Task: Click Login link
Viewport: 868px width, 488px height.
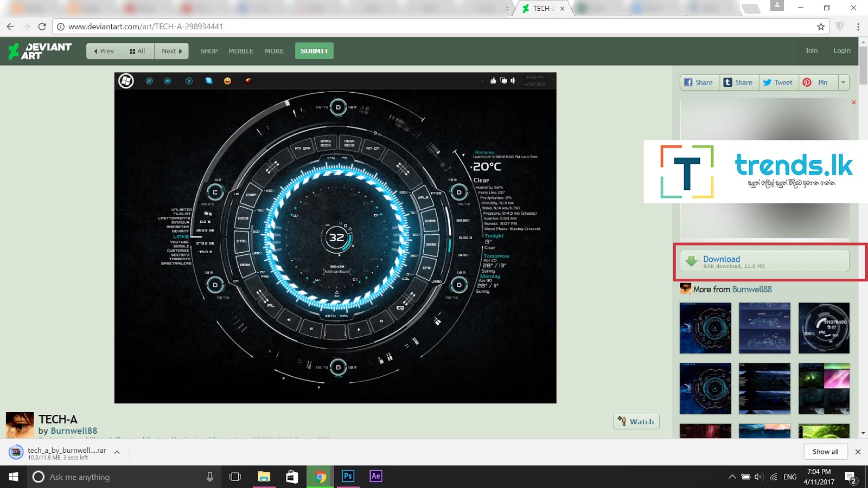Action: pyautogui.click(x=842, y=50)
